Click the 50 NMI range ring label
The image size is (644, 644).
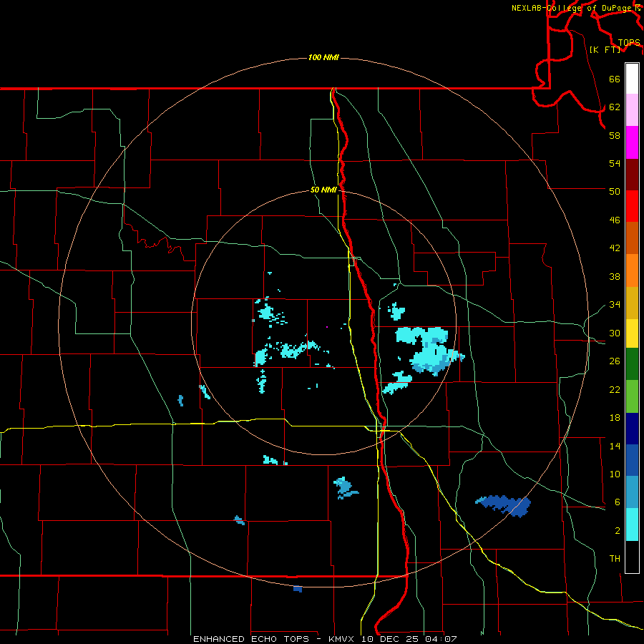coord(323,190)
